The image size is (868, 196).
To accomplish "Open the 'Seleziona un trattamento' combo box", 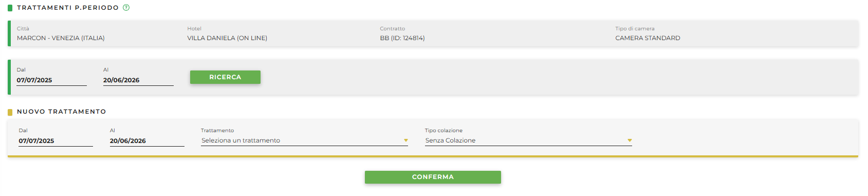I will click(x=304, y=140).
